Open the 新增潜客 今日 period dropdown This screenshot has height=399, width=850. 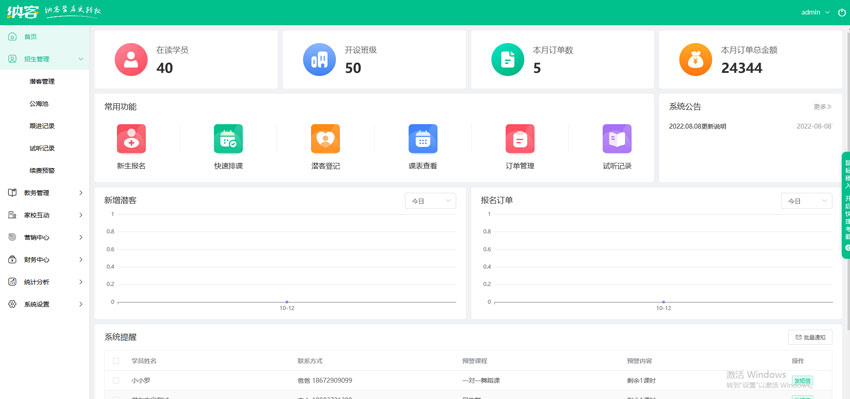pyautogui.click(x=430, y=201)
